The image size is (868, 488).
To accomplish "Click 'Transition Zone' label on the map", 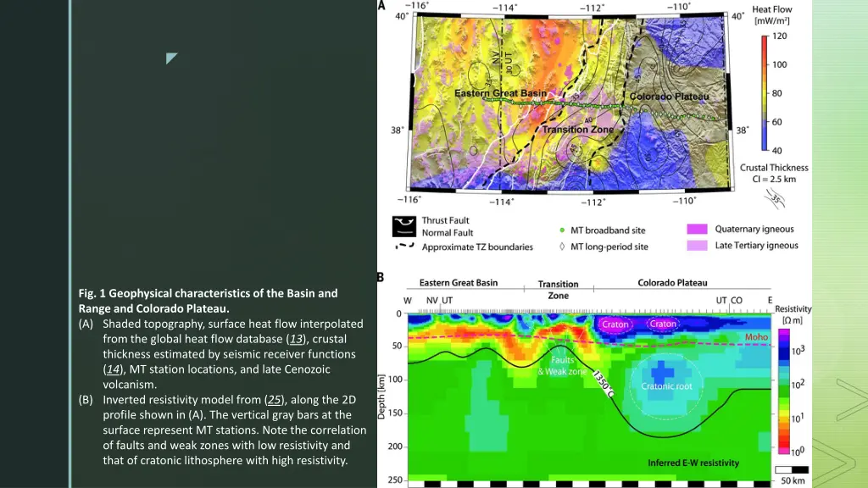I will point(578,130).
